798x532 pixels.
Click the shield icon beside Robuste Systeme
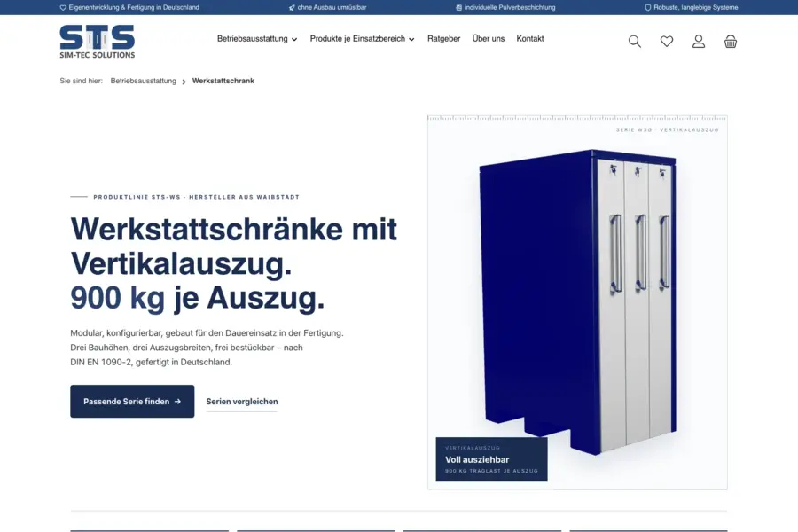648,8
